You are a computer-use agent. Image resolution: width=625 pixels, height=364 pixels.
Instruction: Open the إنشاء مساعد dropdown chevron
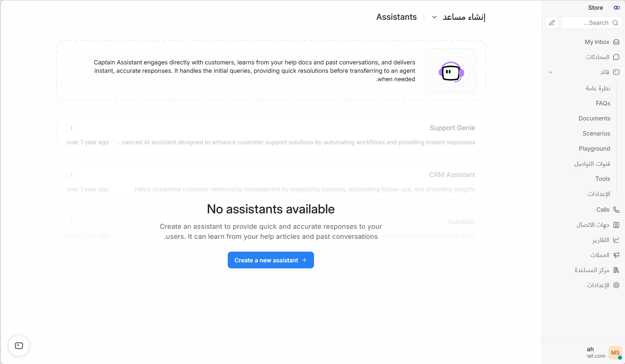pyautogui.click(x=434, y=17)
